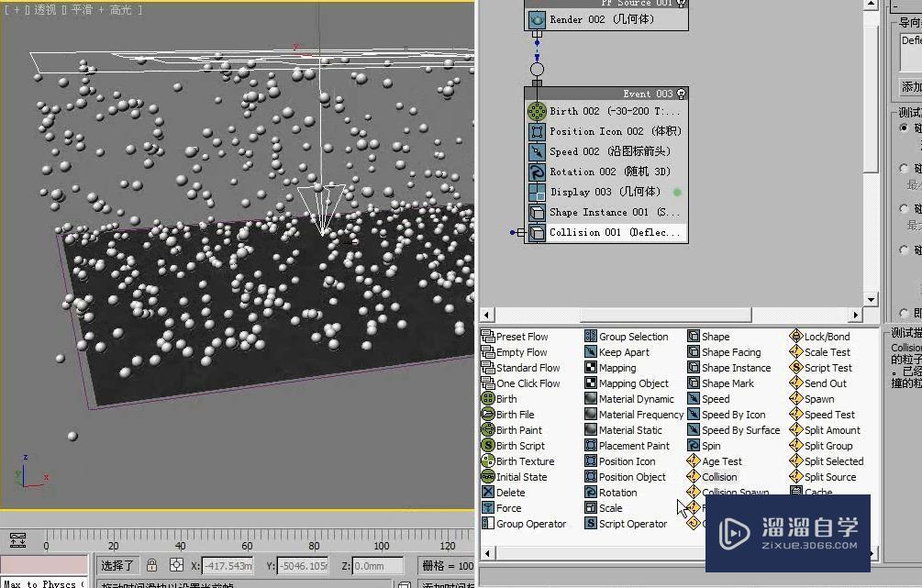Select the Display 003 operator icon
The height and width of the screenshot is (588, 922).
click(537, 193)
